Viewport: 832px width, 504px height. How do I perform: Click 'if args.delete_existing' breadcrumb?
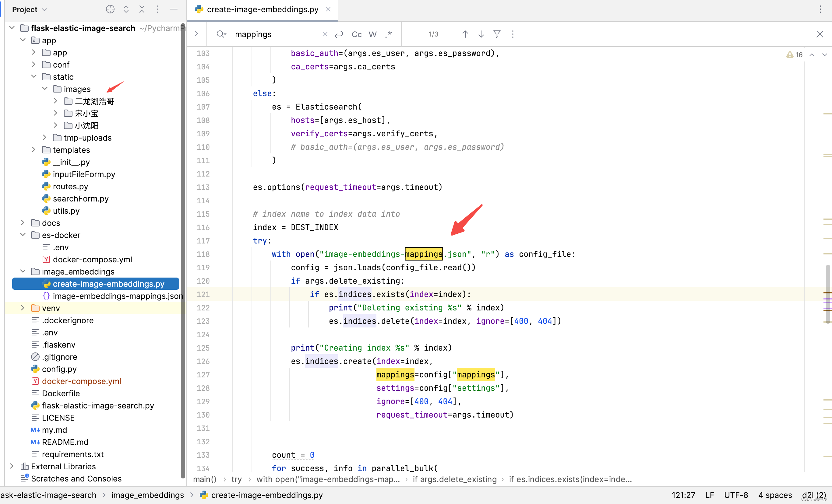coord(454,479)
